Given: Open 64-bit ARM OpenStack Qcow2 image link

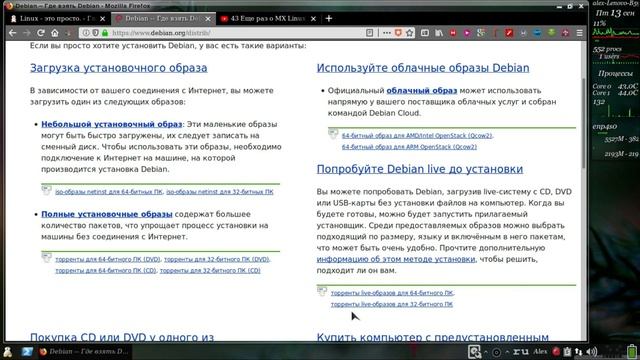Looking at the screenshot, I should [409, 147].
